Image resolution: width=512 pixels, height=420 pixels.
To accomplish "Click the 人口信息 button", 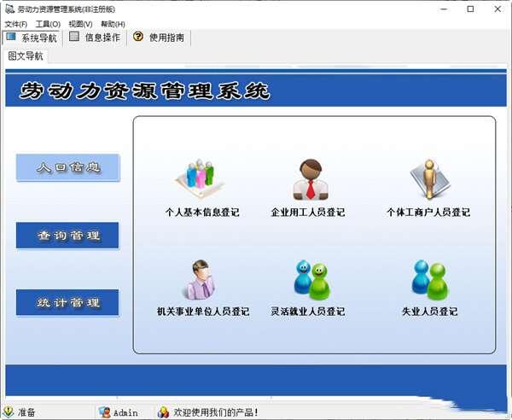I will pyautogui.click(x=68, y=168).
